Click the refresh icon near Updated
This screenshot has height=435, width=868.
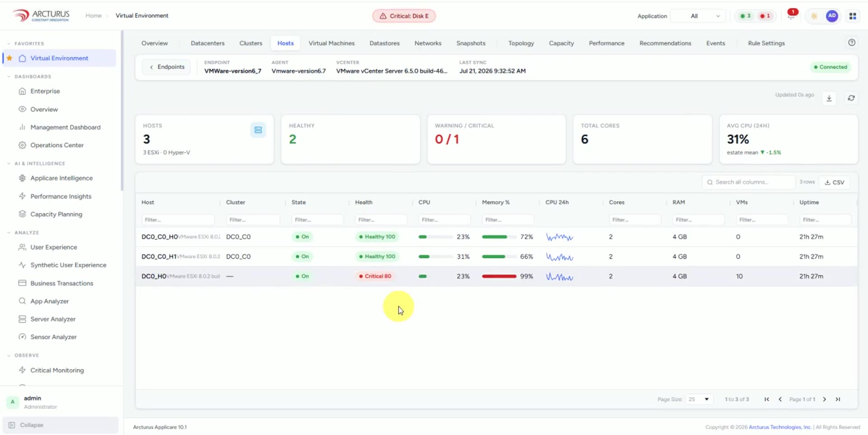click(x=851, y=98)
